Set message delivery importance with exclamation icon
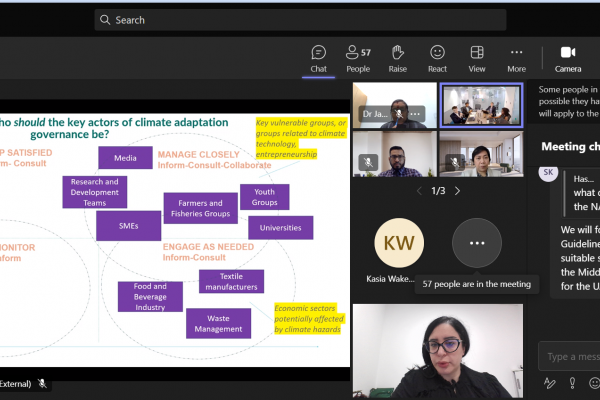 pos(573,383)
